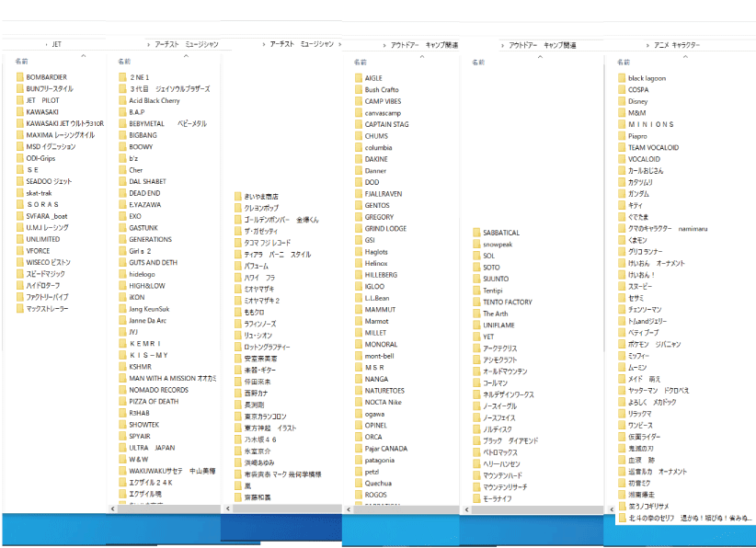
Task: Toggle sort arrow above 名前 in アニメ キャラクター window
Action: 685,57
